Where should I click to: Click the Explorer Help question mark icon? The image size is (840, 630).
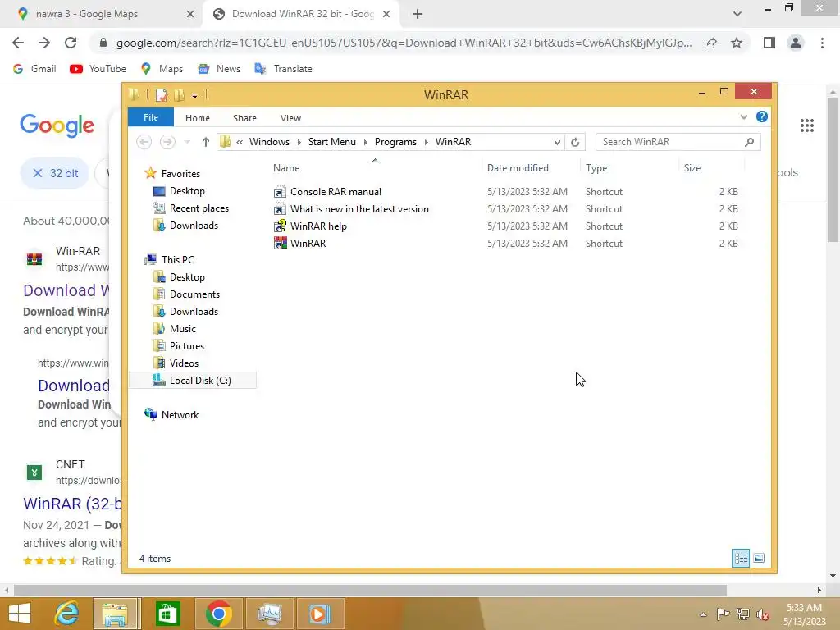(x=762, y=116)
